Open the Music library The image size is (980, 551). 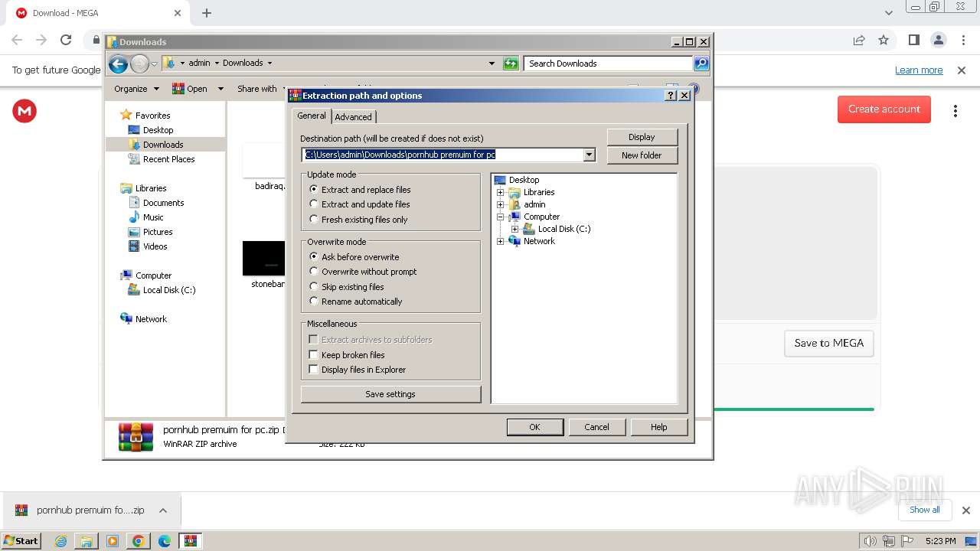pyautogui.click(x=153, y=217)
